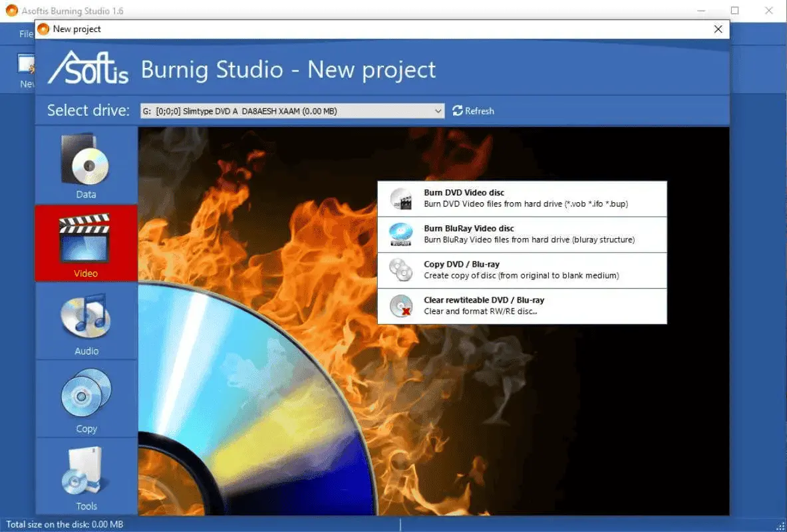
Task: Choose Clear rewtiteable DVD / Blu-ray option
Action: coord(522,306)
